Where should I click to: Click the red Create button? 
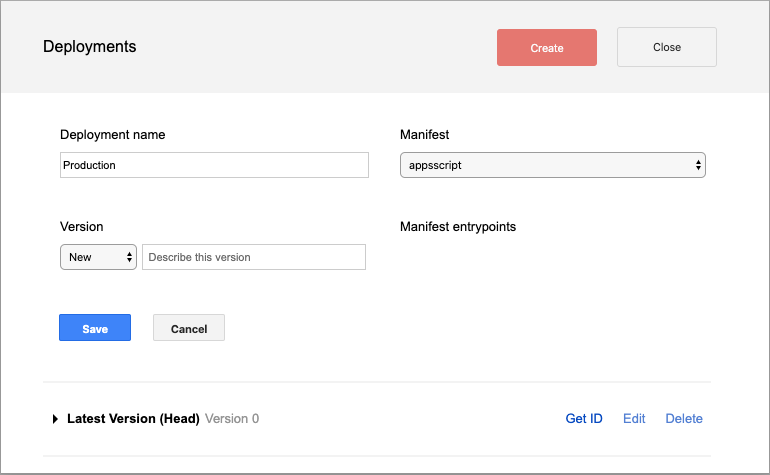click(546, 48)
